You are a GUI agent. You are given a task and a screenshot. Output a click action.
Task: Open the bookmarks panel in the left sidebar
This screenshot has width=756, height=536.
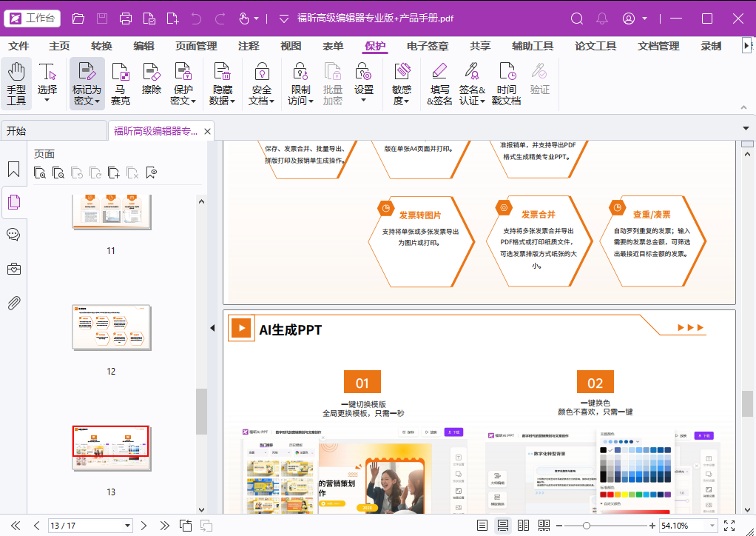(x=13, y=169)
